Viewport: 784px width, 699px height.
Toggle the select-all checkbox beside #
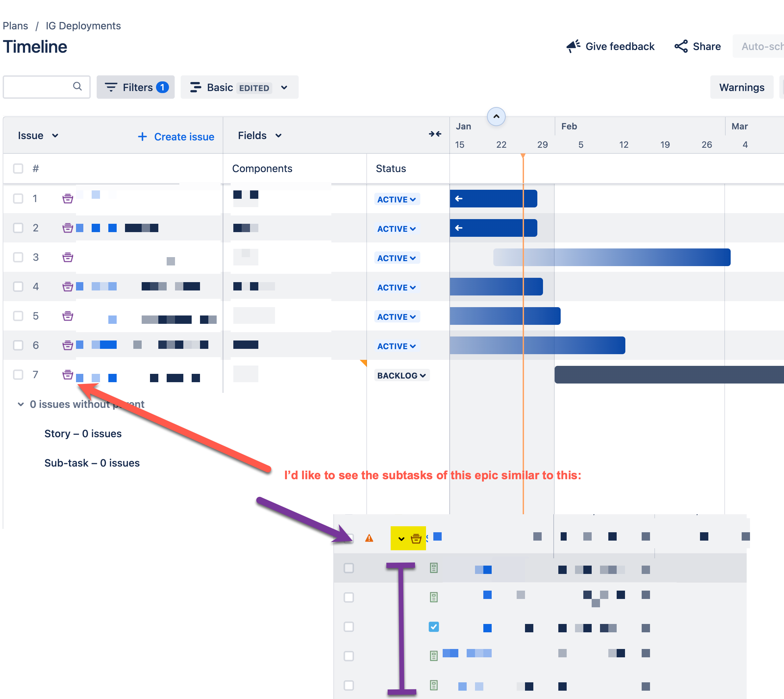[x=18, y=169]
